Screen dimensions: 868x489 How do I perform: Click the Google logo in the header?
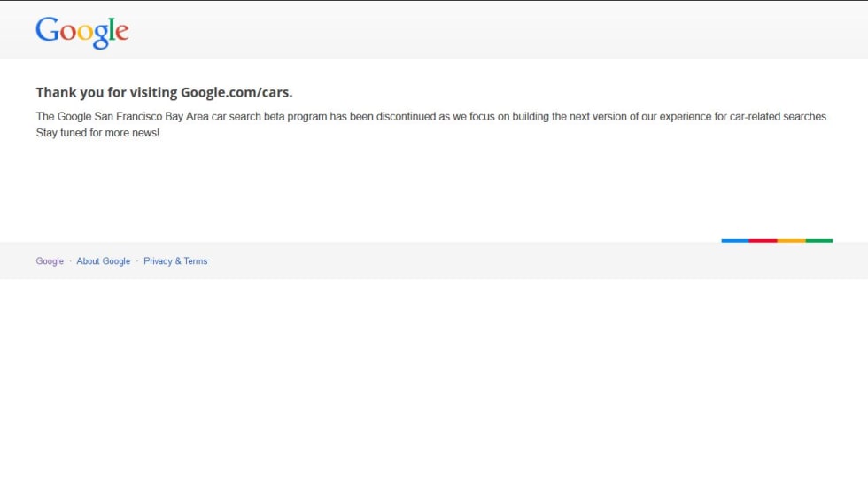tap(82, 32)
